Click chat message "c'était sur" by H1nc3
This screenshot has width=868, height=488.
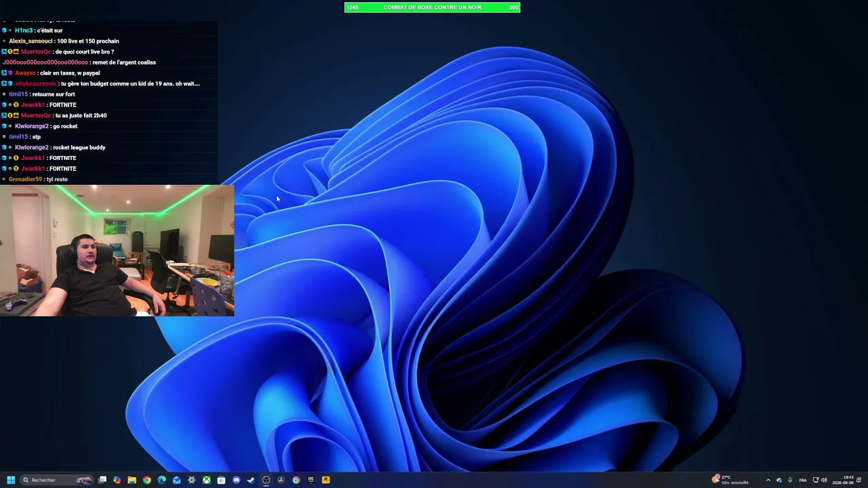[50, 30]
